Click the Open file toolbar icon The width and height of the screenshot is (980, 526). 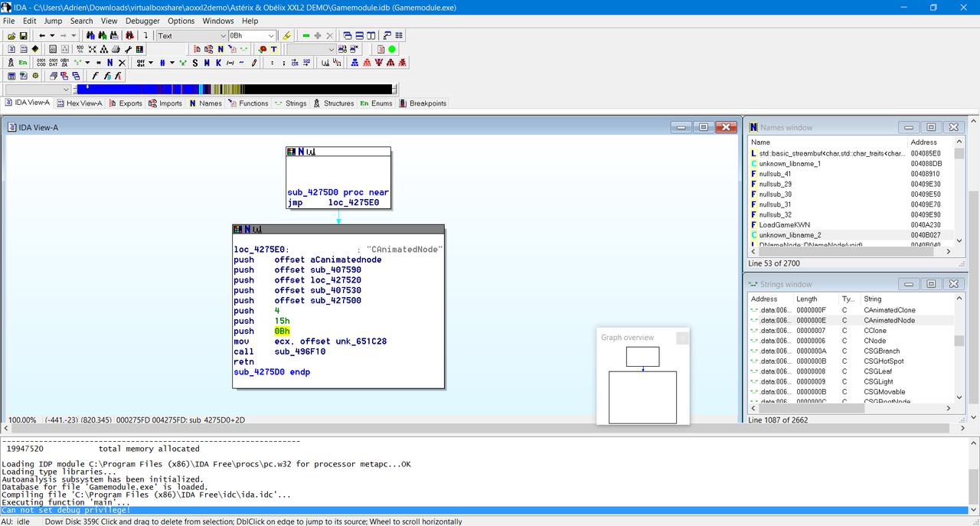(x=11, y=36)
